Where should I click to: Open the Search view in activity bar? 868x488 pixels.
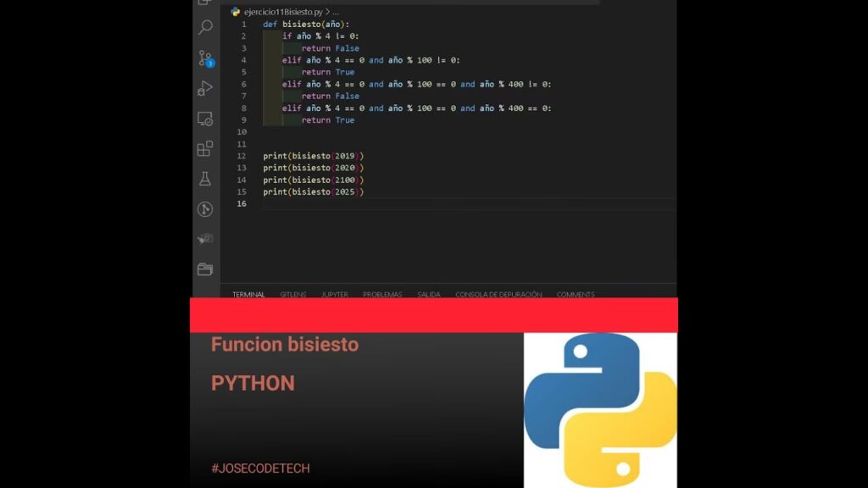tap(205, 28)
